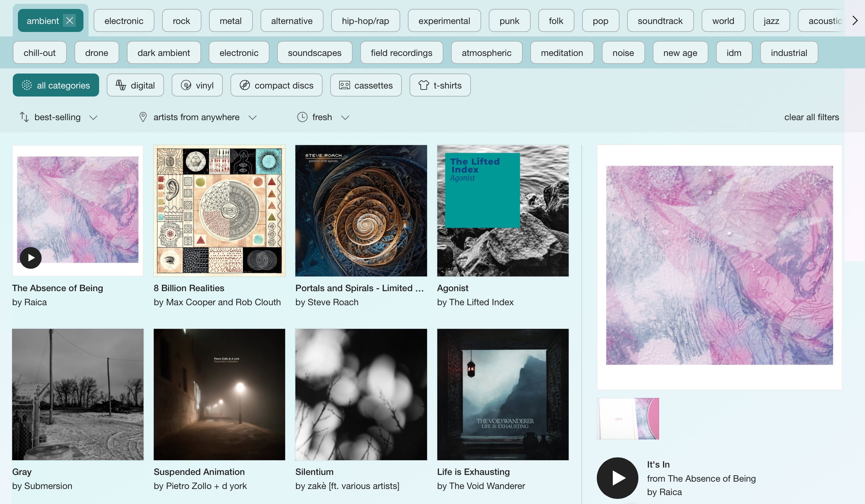The width and height of the screenshot is (865, 504).
Task: Filter by compact discs format
Action: point(276,85)
